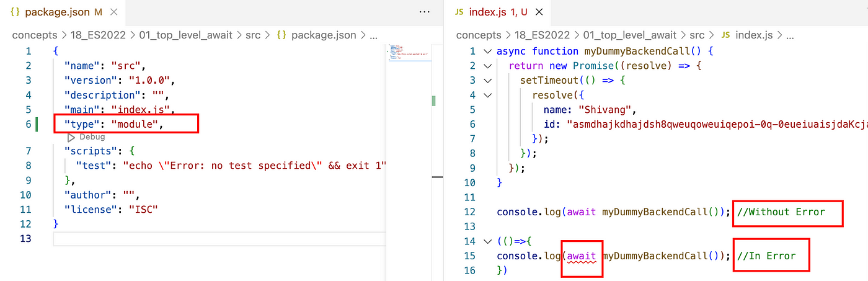
Task: Click the await keyword with red squiggle
Action: point(582,256)
